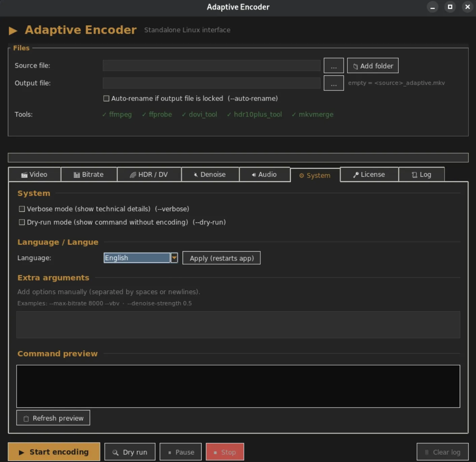This screenshot has width=476, height=462.
Task: Click the Denoise tab icon
Action: point(195,175)
